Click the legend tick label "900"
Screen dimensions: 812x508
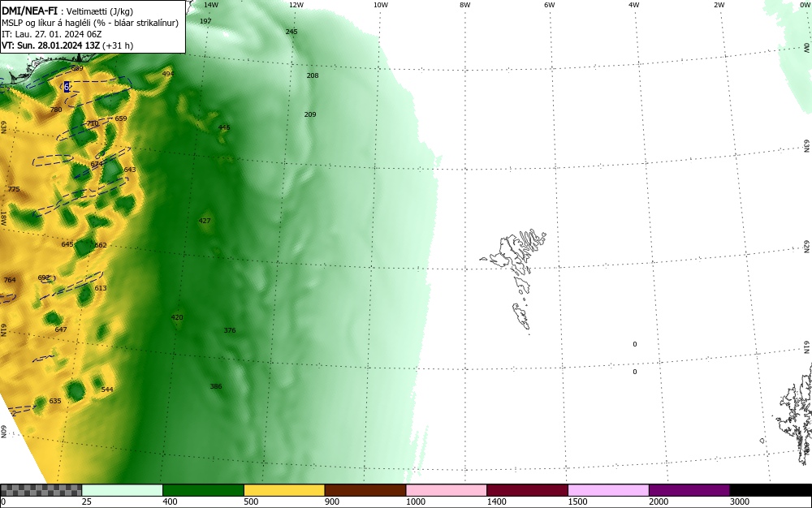(x=332, y=502)
